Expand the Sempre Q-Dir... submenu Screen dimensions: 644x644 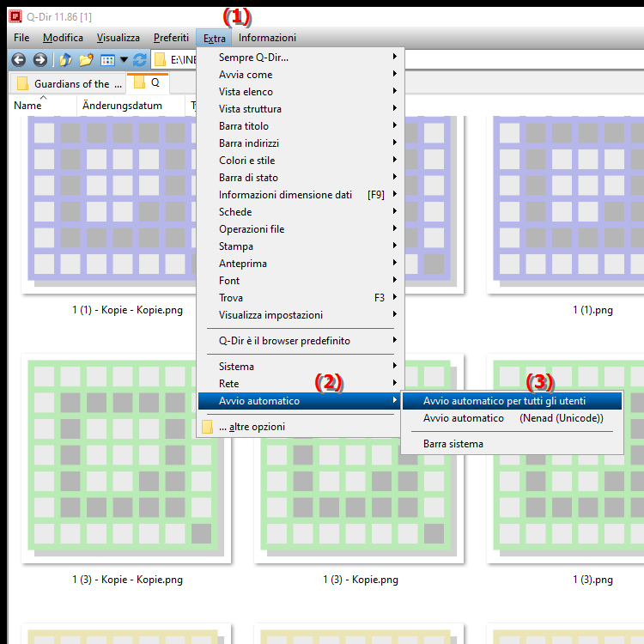[x=301, y=58]
